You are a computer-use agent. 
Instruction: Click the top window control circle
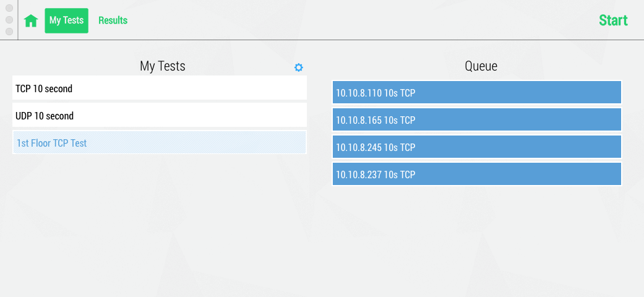pyautogui.click(x=9, y=8)
